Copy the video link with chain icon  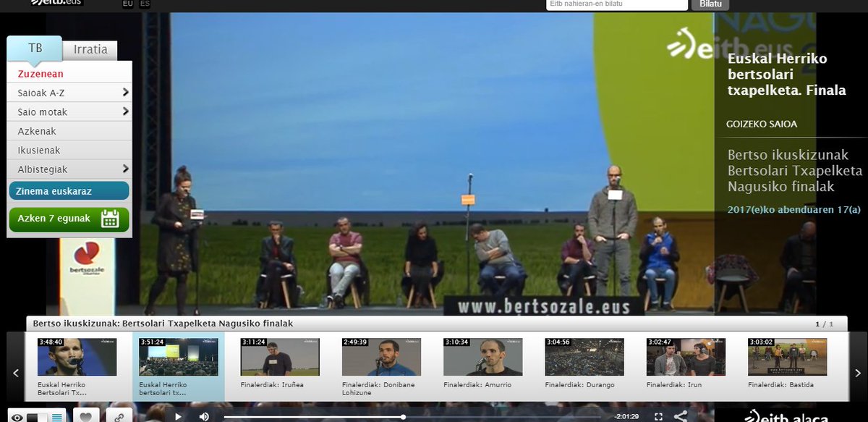(x=119, y=416)
